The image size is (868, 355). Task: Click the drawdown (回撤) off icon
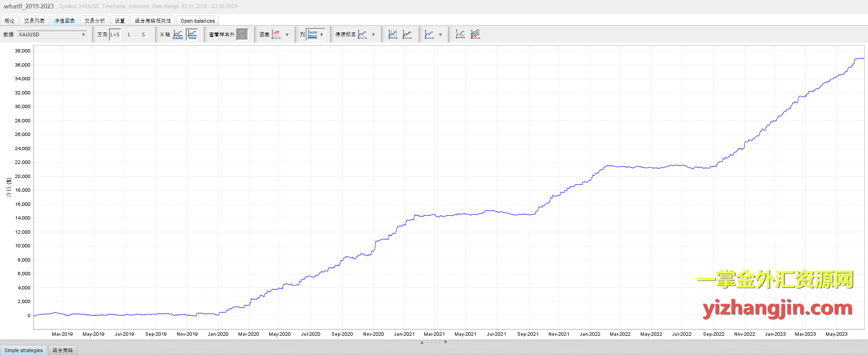pos(276,34)
